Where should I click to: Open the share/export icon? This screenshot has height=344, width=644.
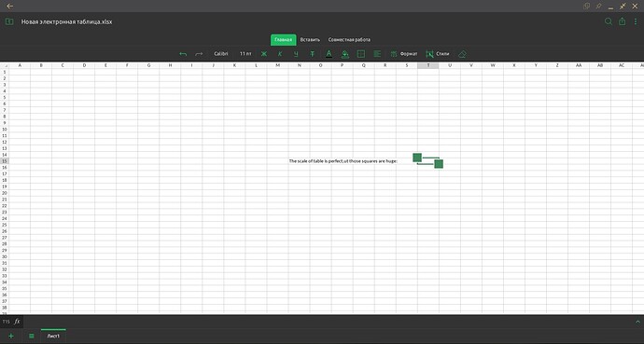(623, 21)
